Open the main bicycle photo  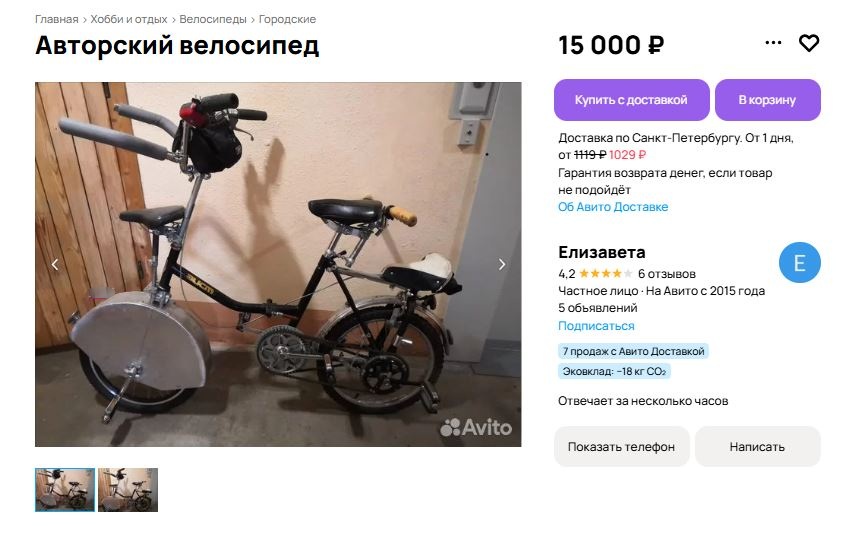(278, 264)
